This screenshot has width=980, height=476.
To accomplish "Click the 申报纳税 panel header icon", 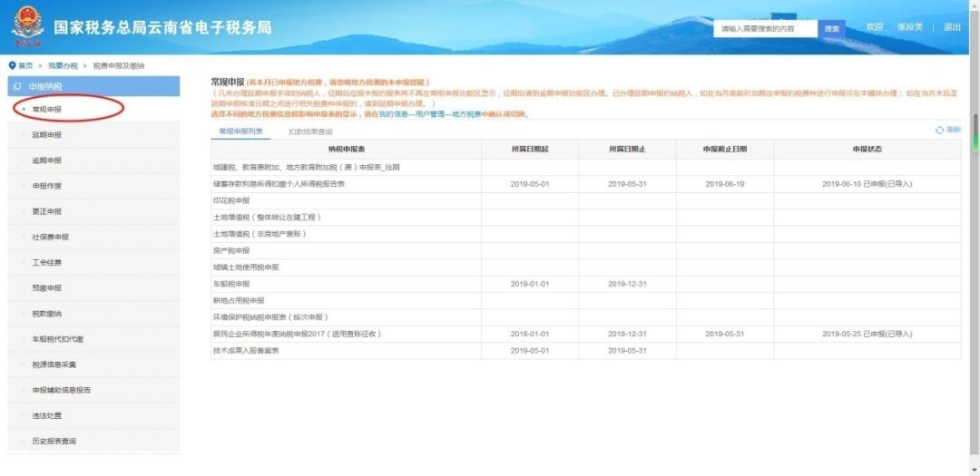I will [x=17, y=86].
